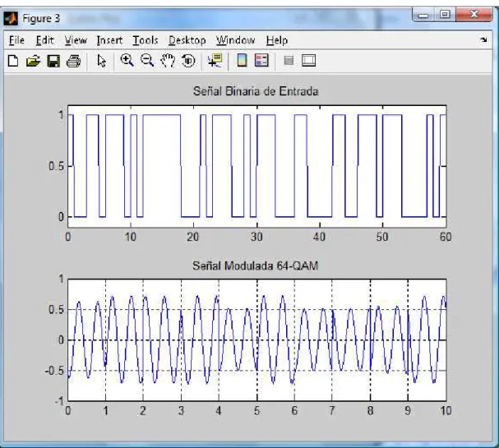499x448 pixels.
Task: Click the Open File folder icon
Action: click(x=33, y=61)
